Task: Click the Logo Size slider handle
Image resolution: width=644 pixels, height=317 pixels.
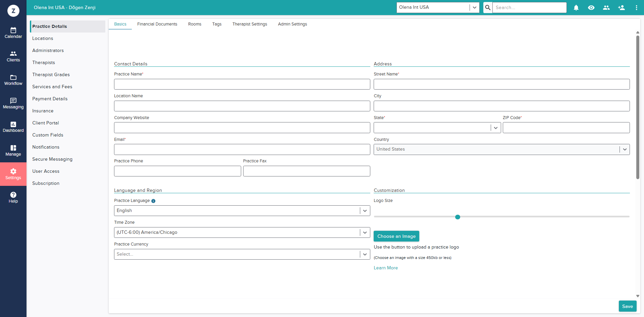Action: pos(458,217)
